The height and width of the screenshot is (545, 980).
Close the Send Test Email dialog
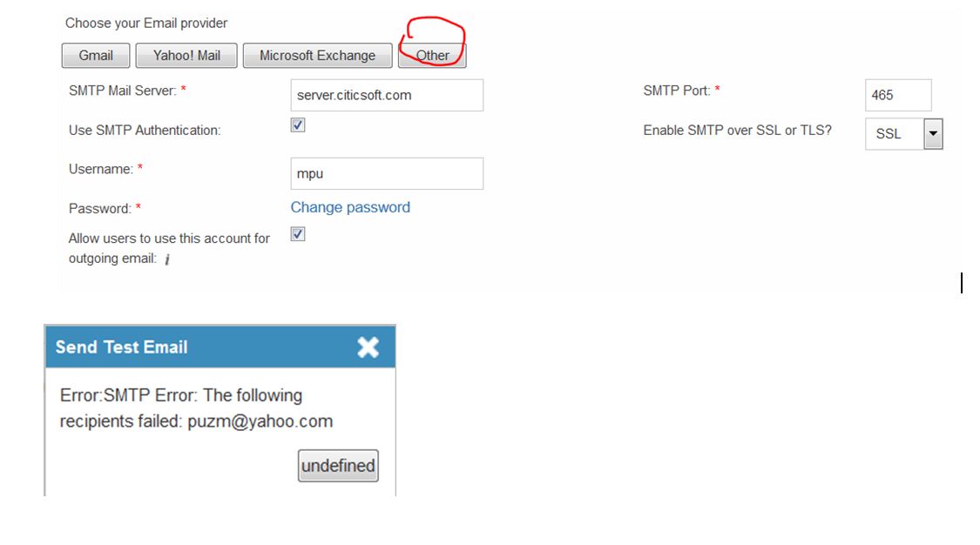(x=368, y=347)
